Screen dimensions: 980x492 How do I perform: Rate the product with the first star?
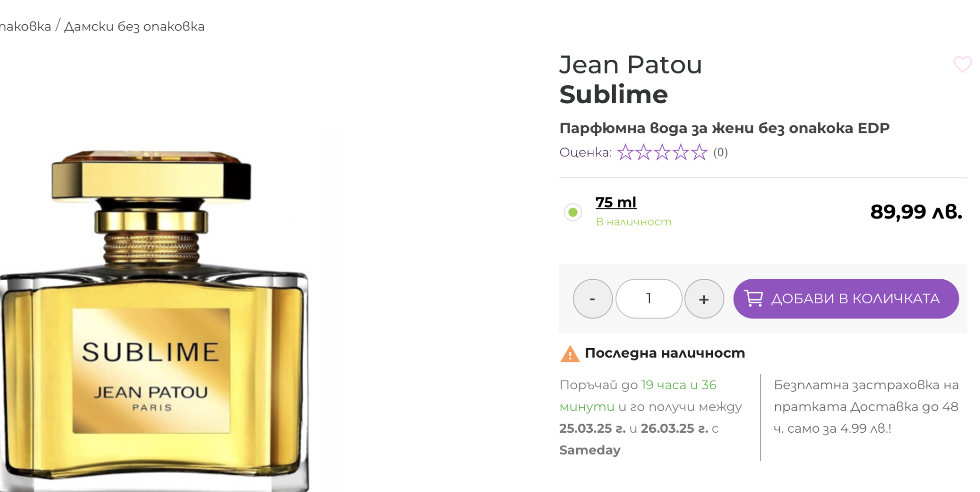625,153
